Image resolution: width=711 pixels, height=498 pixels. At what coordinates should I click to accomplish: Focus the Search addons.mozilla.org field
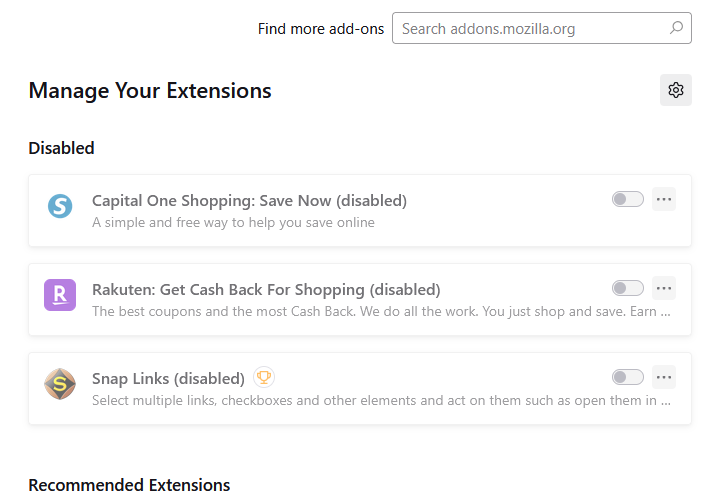pos(542,28)
